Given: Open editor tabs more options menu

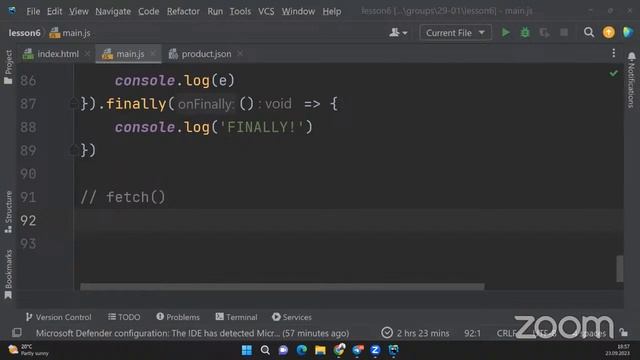Looking at the screenshot, I should [x=613, y=53].
